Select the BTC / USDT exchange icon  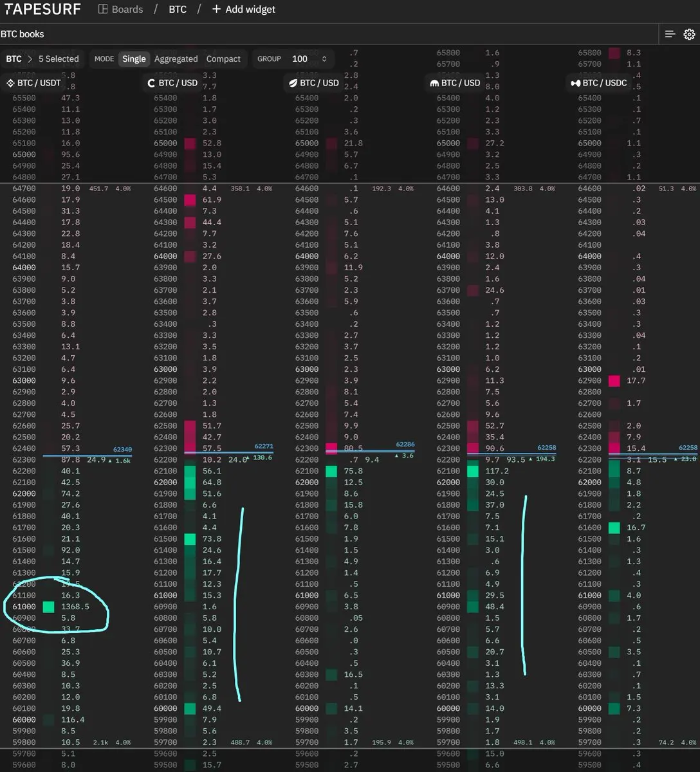coord(10,83)
